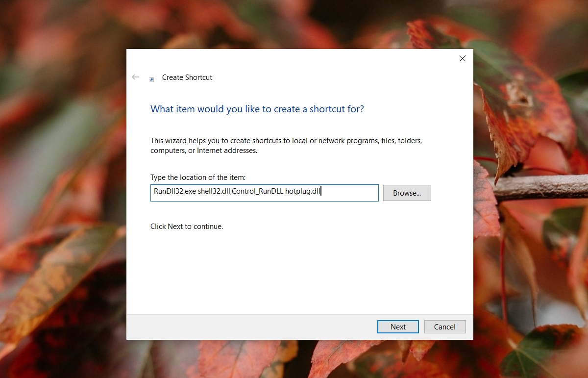Click the "Create Shortcut" title text
This screenshot has height=378, width=588.
coord(187,77)
